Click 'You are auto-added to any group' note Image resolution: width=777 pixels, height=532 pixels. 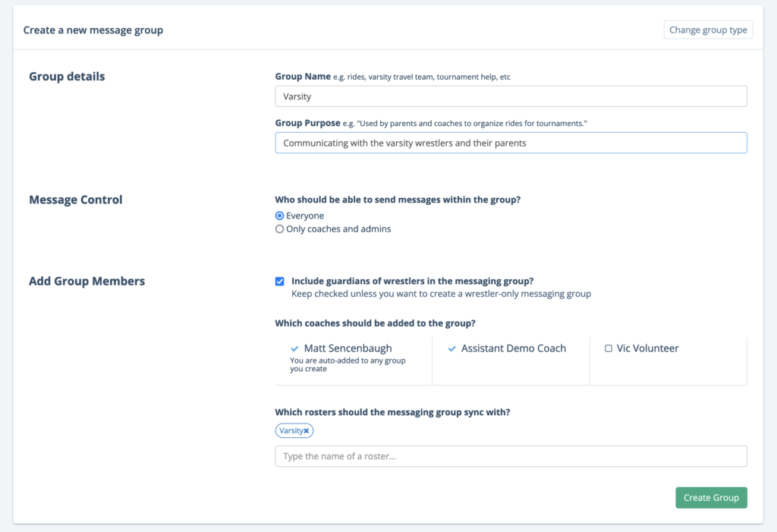pyautogui.click(x=348, y=364)
